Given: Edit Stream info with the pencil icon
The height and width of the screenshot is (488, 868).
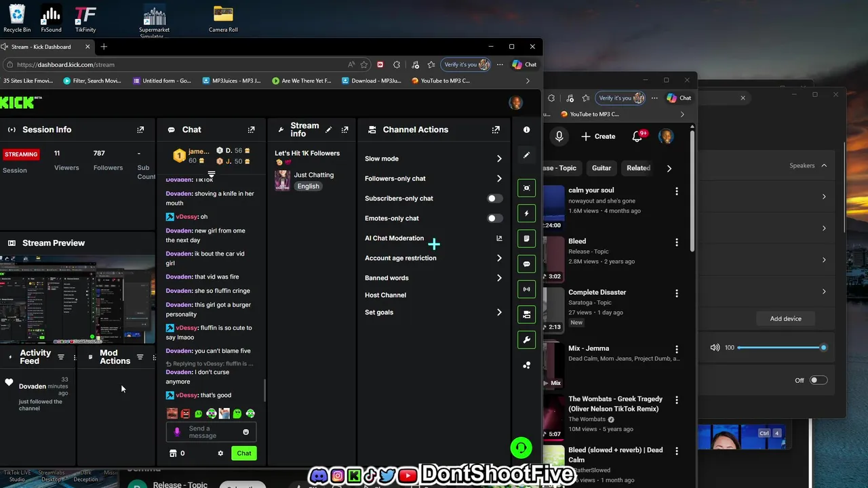Looking at the screenshot, I should pyautogui.click(x=329, y=129).
